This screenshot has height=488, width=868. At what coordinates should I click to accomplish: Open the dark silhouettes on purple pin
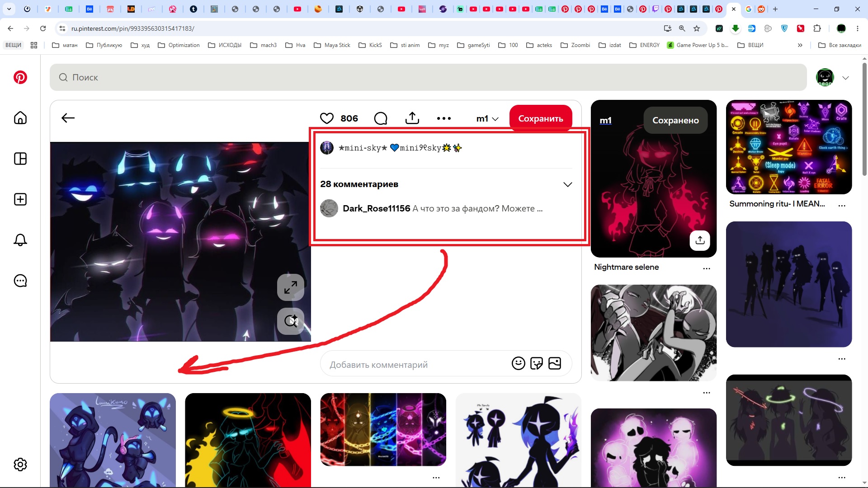pos(789,284)
